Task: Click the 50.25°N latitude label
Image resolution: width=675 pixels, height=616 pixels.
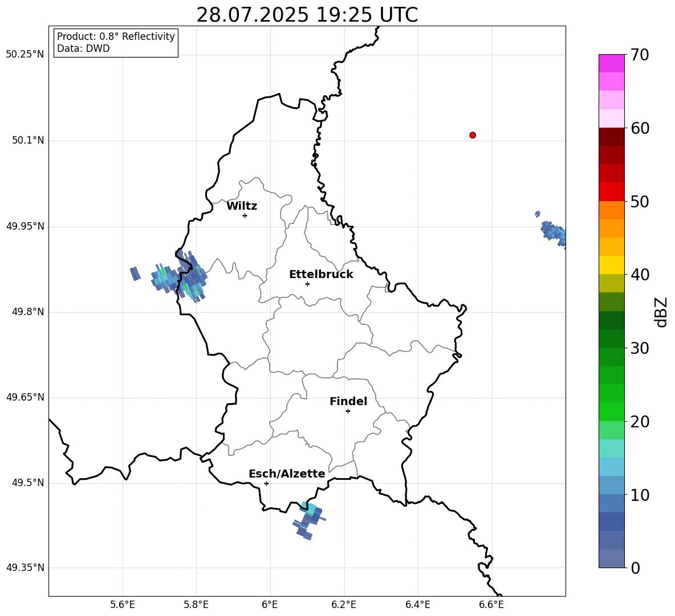Action: pyautogui.click(x=25, y=55)
